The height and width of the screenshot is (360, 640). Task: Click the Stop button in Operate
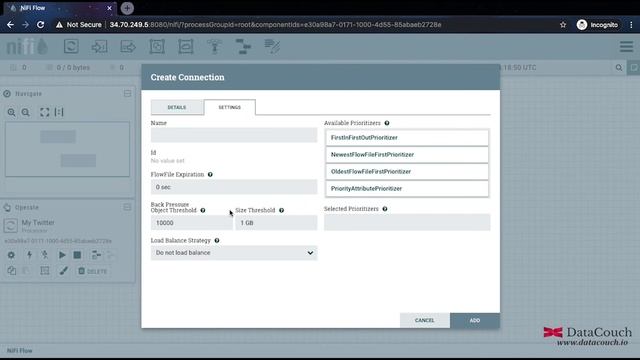[77, 255]
